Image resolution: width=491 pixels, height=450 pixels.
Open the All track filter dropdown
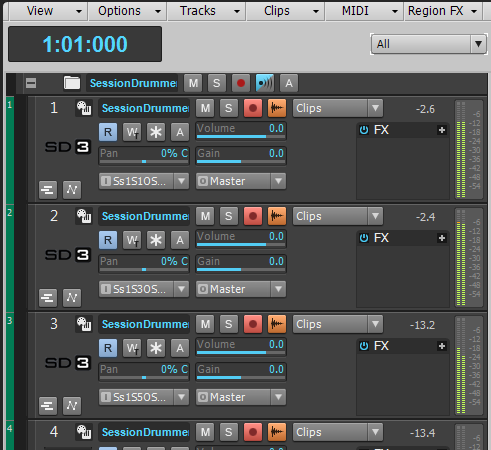(428, 44)
